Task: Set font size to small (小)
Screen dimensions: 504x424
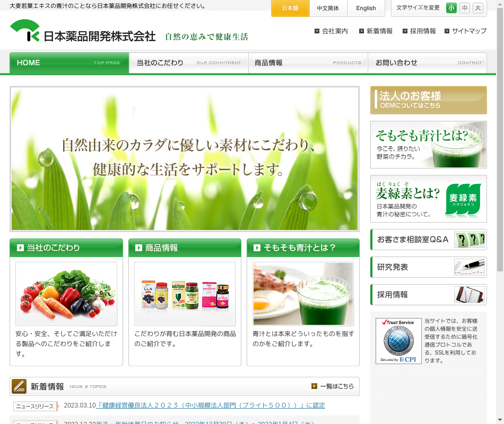Action: (451, 8)
